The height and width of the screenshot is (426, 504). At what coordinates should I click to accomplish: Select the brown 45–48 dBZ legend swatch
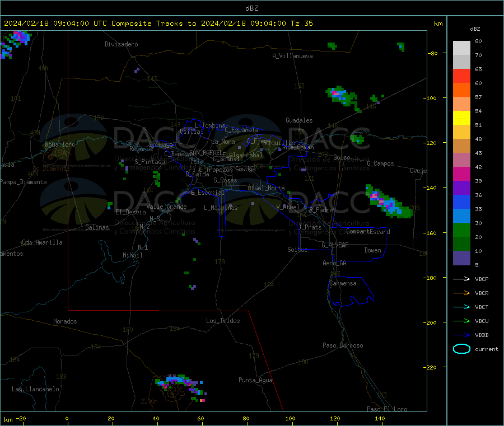tap(461, 146)
